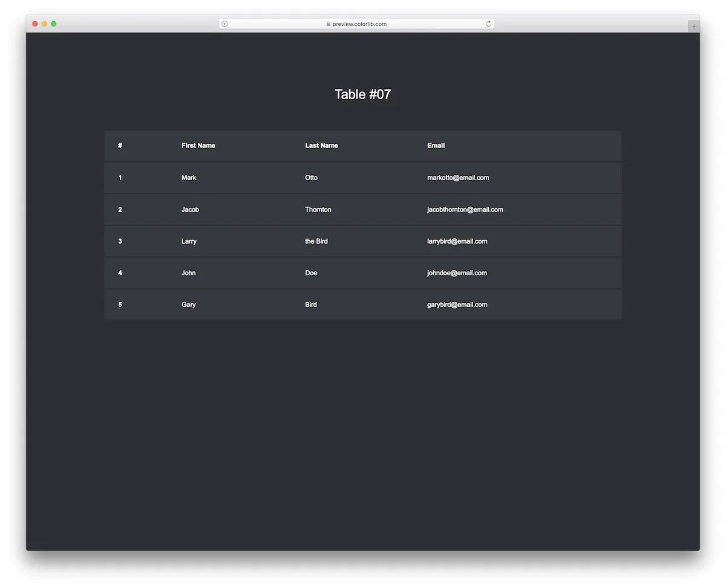Click the Last Name column header
Image resolution: width=726 pixels, height=588 pixels.
pyautogui.click(x=322, y=146)
